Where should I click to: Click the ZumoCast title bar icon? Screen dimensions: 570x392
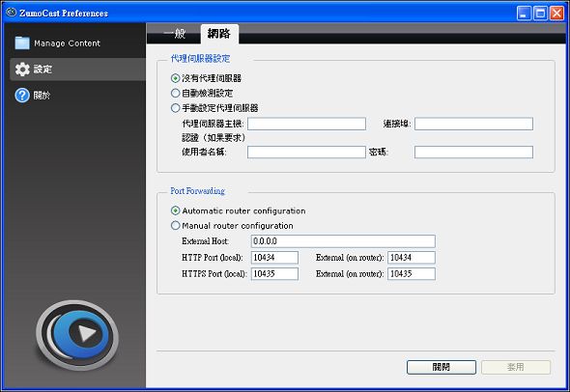pos(12,13)
